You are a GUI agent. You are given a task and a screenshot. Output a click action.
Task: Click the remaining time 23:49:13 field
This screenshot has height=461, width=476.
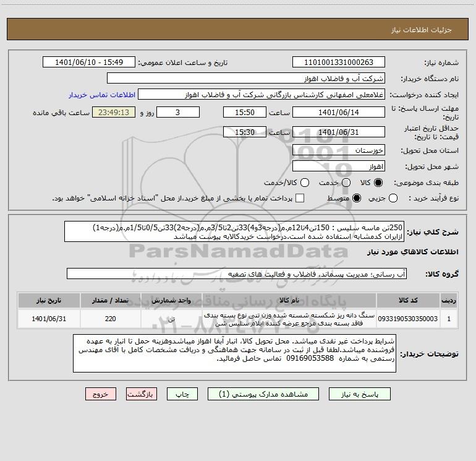click(x=114, y=112)
